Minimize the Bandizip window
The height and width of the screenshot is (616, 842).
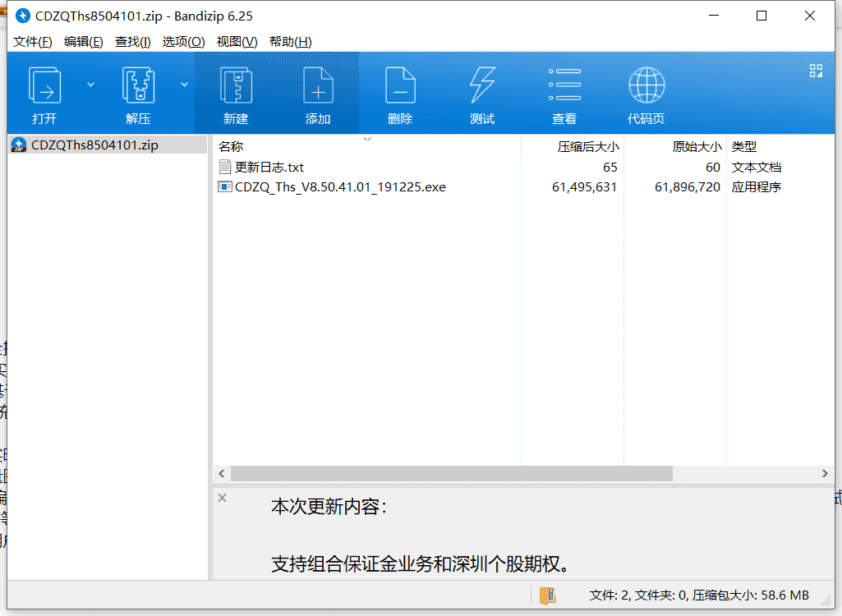pos(714,16)
